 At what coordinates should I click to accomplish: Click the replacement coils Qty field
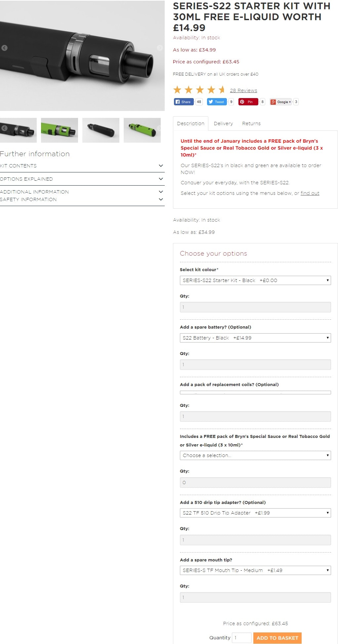tap(255, 416)
